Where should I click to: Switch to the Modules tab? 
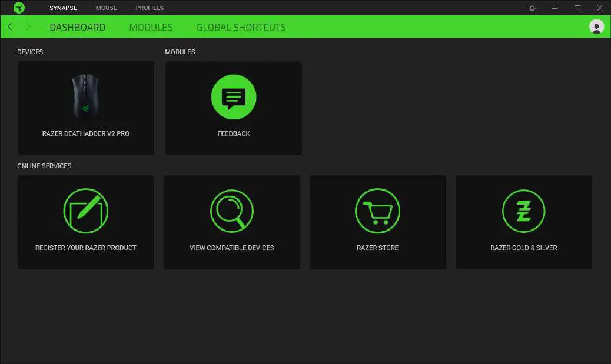[x=151, y=27]
